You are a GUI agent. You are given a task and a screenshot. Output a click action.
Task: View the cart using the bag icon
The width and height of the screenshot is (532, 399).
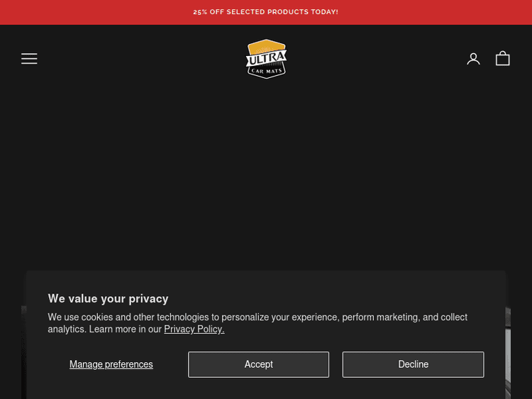pos(503,59)
